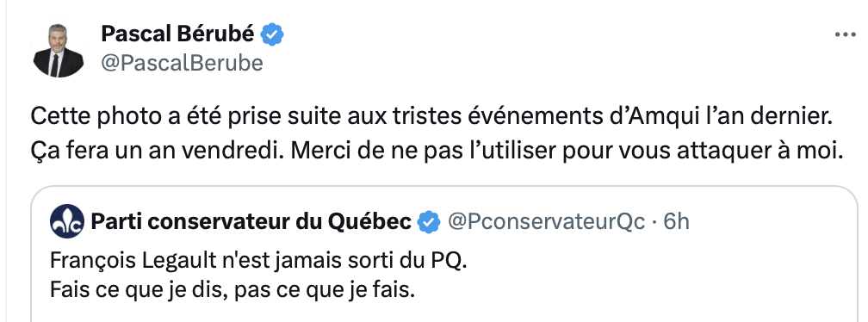Open the Pascal Bérubé display name link

(177, 34)
